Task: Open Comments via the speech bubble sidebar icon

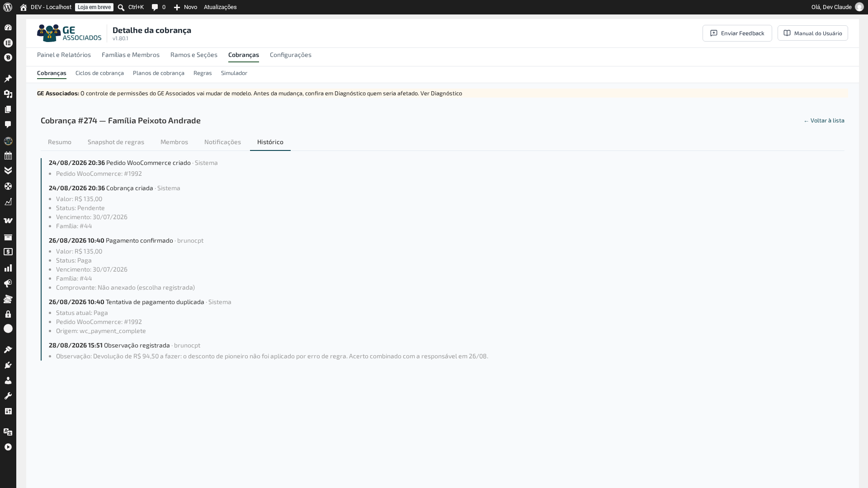Action: [8, 125]
